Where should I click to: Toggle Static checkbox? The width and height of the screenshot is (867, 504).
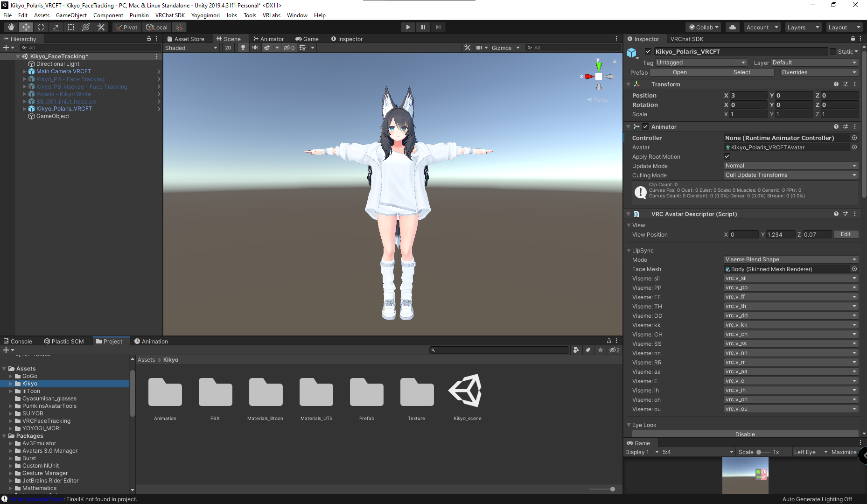point(833,51)
